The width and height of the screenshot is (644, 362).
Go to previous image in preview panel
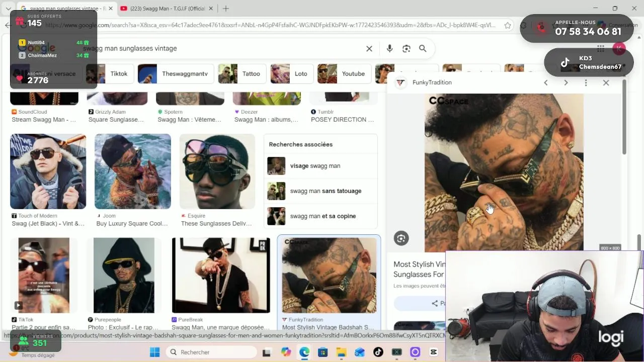(x=546, y=82)
